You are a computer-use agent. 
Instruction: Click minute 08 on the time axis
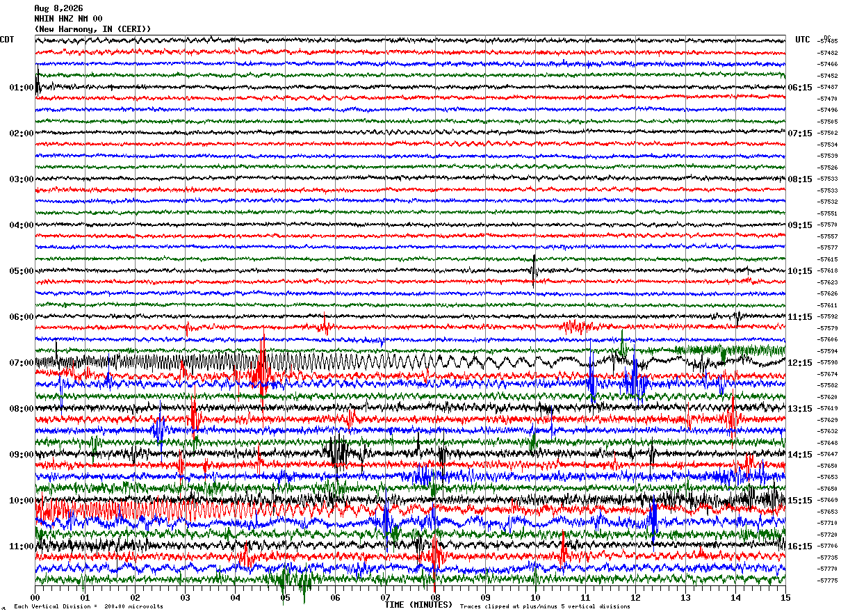click(435, 597)
